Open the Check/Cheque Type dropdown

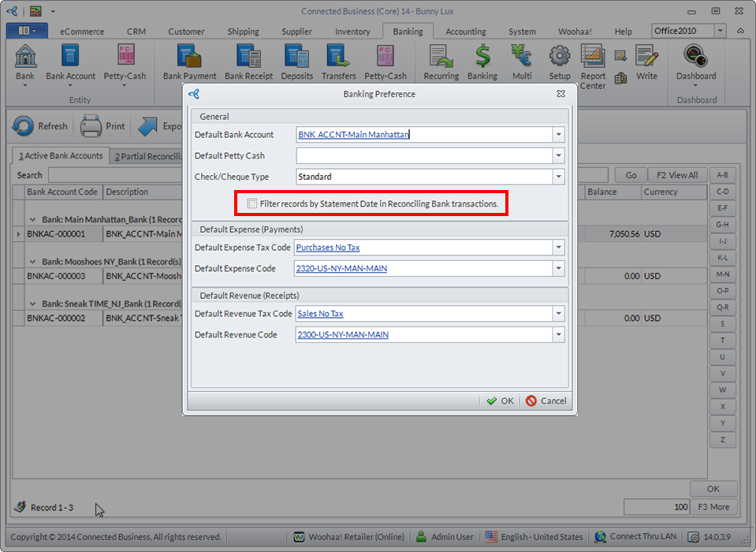558,177
